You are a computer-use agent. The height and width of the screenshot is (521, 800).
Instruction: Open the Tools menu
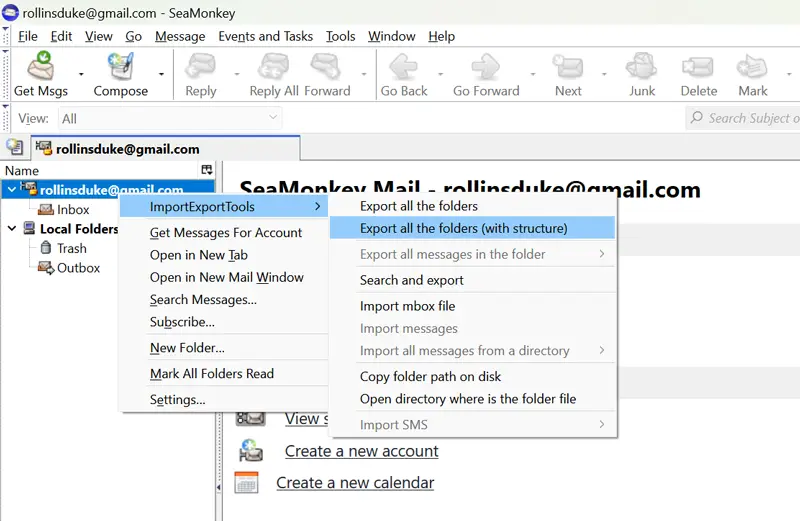(x=340, y=36)
